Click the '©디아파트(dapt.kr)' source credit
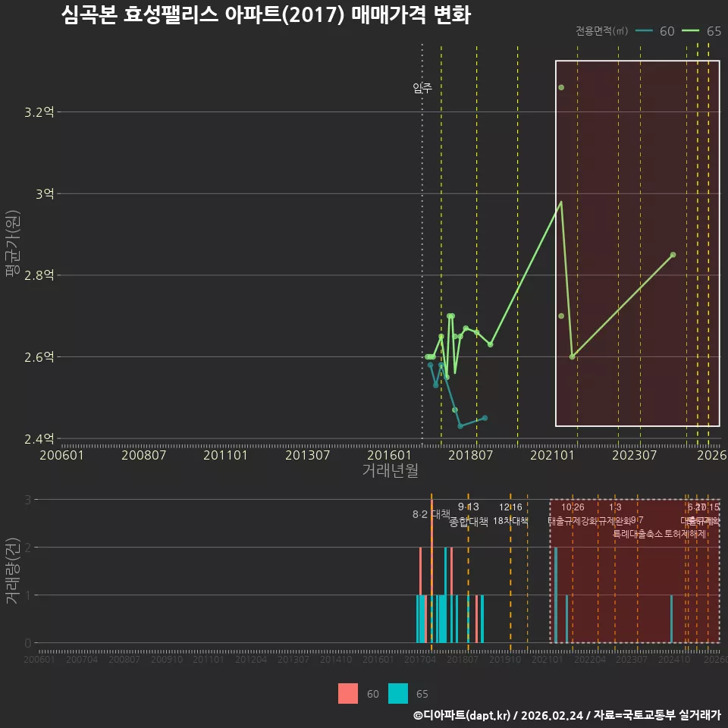The height and width of the screenshot is (728, 728). tap(462, 715)
